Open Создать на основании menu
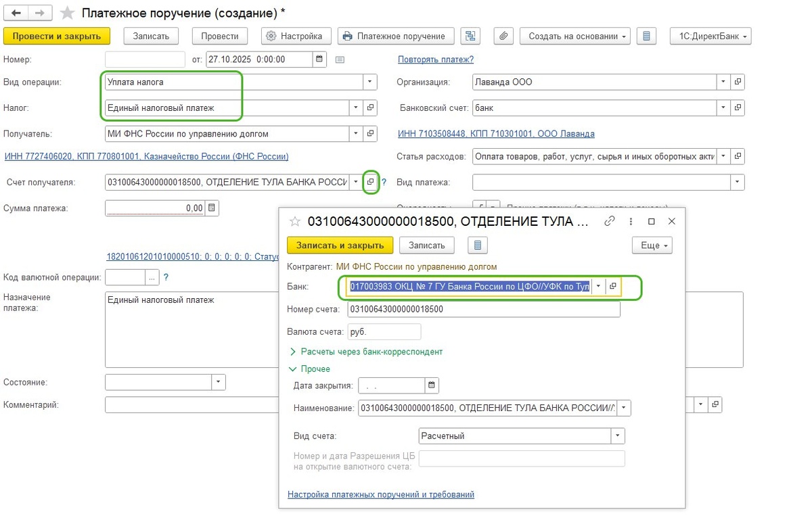Image resolution: width=812 pixels, height=522 pixels. [575, 36]
